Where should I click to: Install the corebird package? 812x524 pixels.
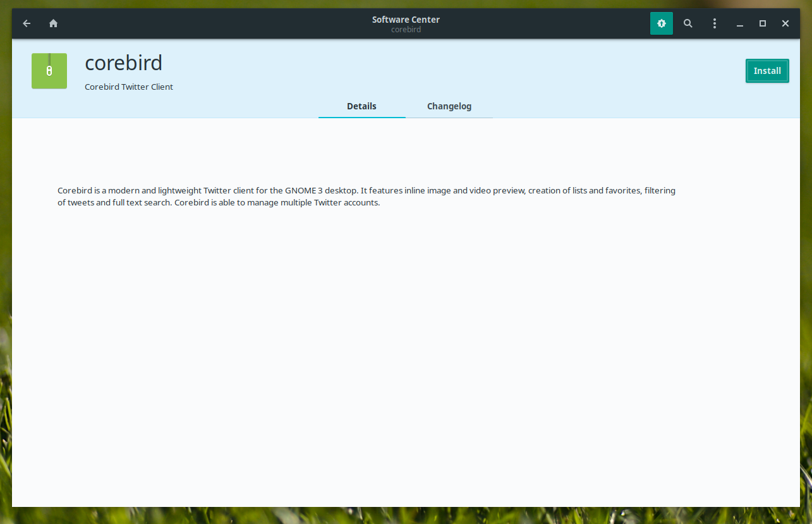[767, 71]
